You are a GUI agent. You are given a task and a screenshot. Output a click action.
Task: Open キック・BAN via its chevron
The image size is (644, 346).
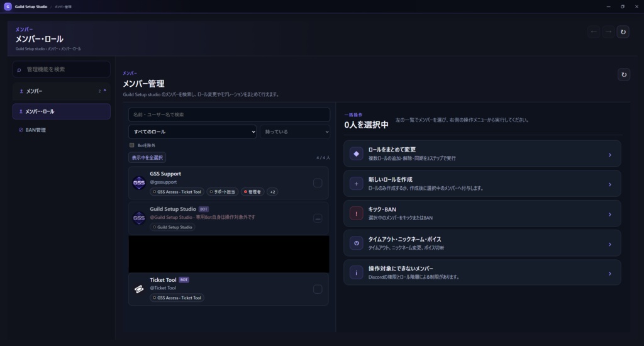point(610,215)
